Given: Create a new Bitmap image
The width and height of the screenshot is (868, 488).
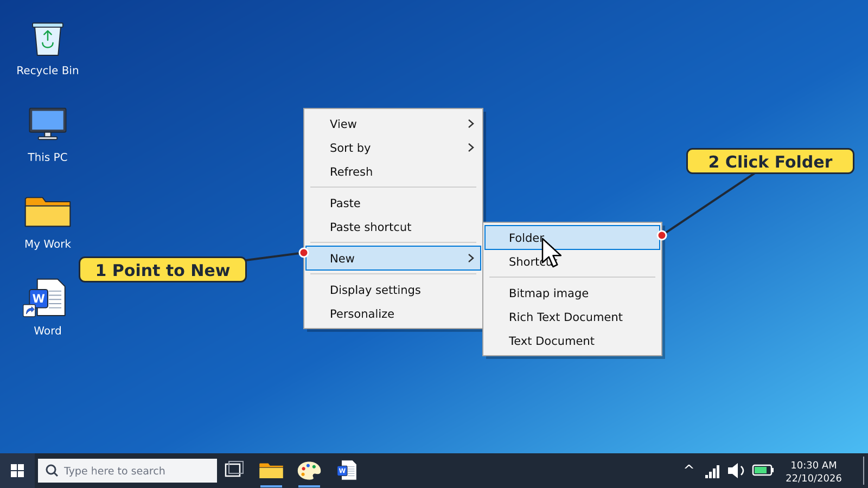Looking at the screenshot, I should click(572, 293).
